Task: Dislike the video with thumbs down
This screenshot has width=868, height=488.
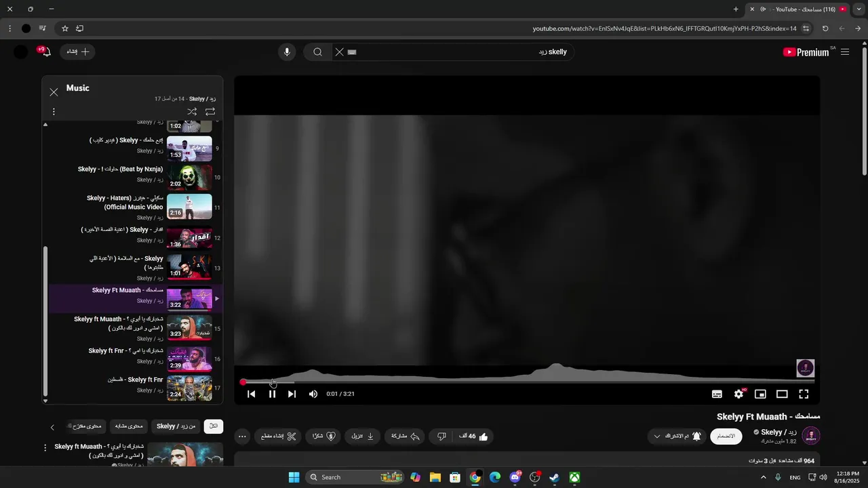Action: (441, 436)
